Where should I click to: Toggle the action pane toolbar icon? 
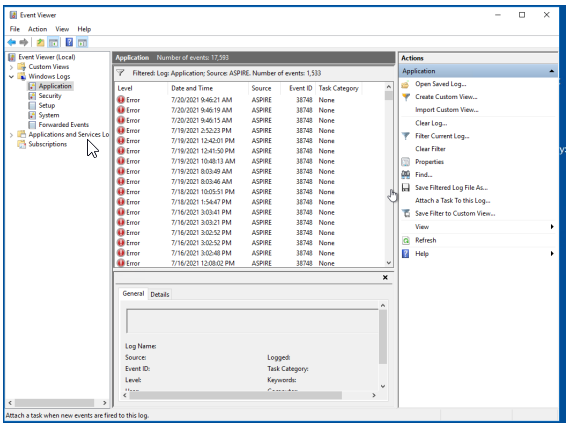point(82,43)
